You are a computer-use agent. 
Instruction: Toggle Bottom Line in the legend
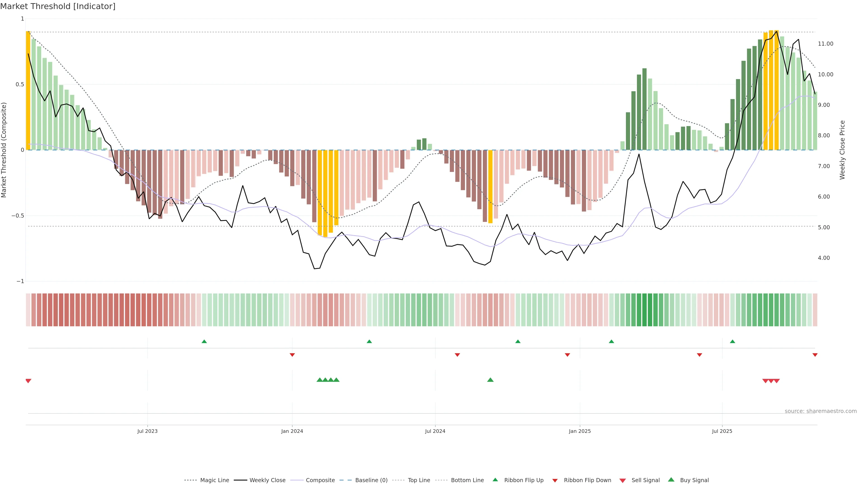coord(467,480)
